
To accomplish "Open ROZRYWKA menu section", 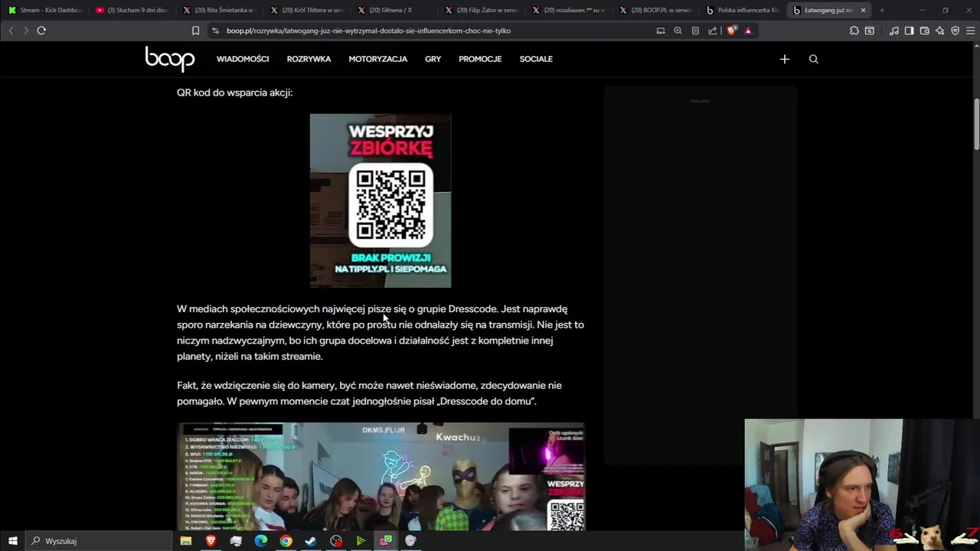I will (x=309, y=59).
